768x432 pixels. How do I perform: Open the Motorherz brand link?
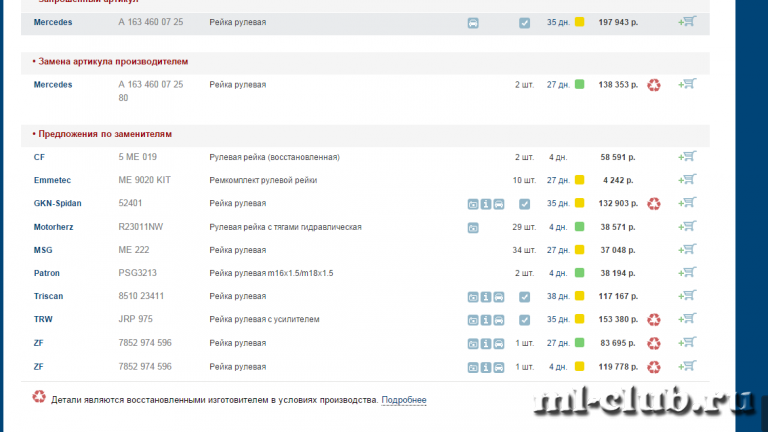(x=53, y=227)
